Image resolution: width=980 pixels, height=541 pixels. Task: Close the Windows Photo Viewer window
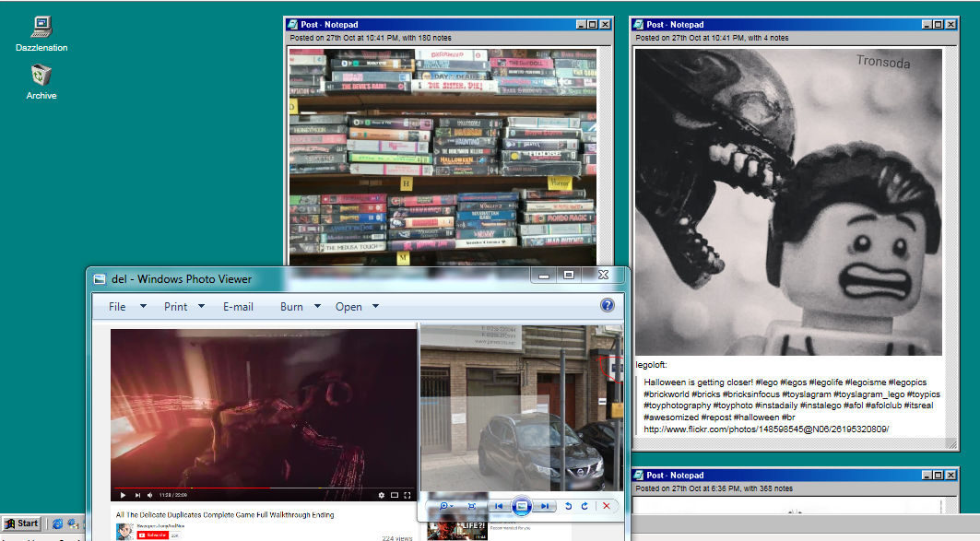click(603, 275)
